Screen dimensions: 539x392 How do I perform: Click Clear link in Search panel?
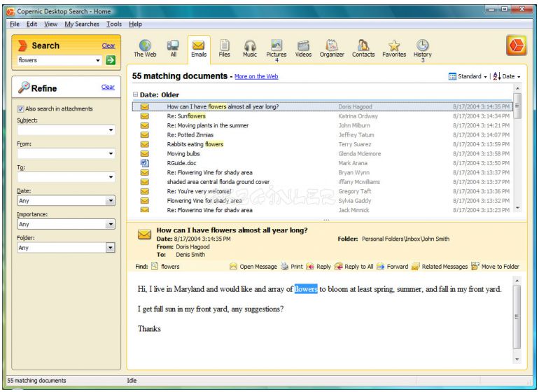(108, 45)
